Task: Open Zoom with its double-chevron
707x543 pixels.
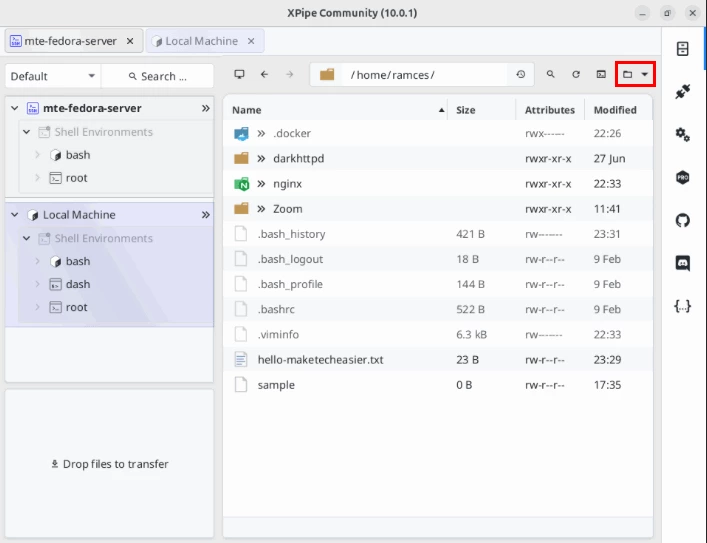Action: click(261, 209)
